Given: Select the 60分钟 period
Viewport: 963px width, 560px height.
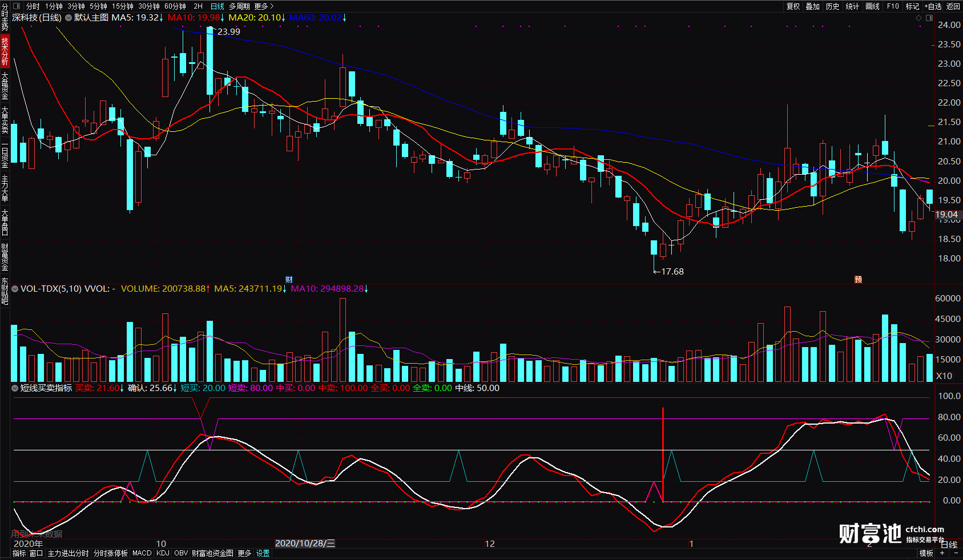Looking at the screenshot, I should click(x=175, y=6).
